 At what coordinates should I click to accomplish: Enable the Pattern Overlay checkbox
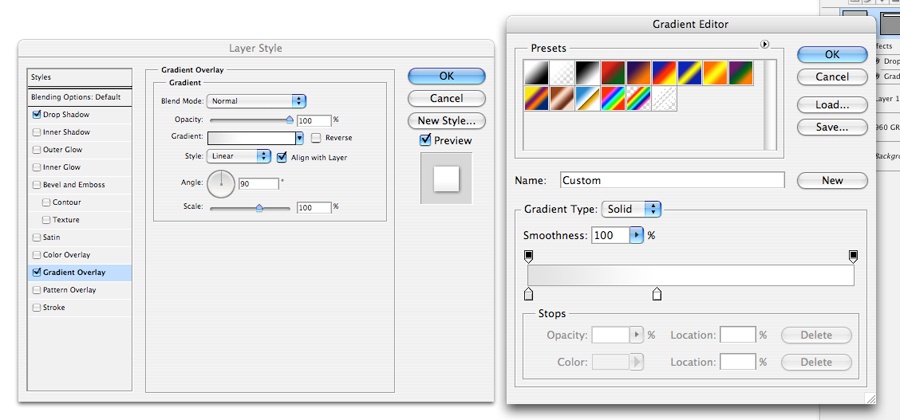click(x=37, y=290)
